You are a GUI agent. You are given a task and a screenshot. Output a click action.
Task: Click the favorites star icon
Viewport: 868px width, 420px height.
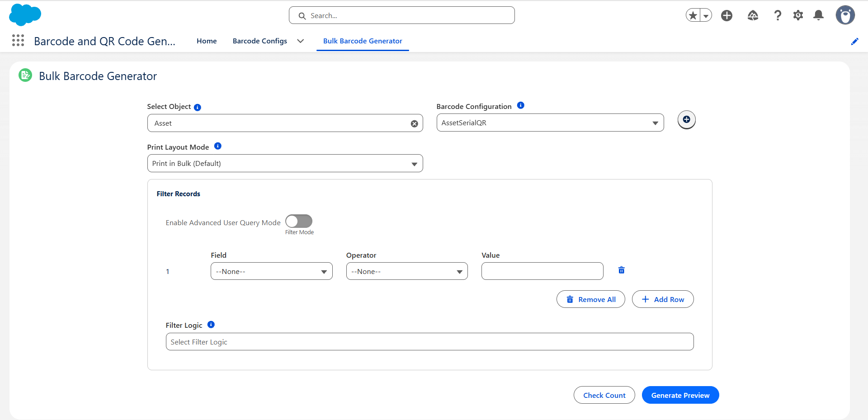click(x=693, y=15)
